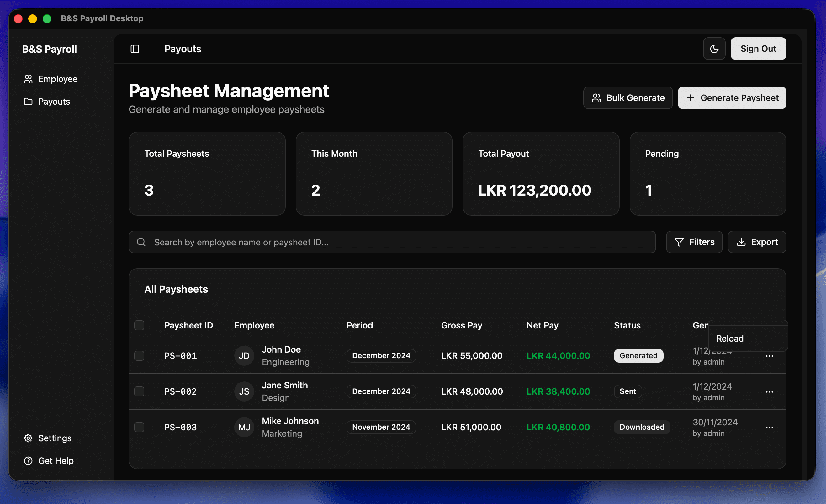Check the PS-003 row checkbox
Viewport: 826px width, 504px height.
point(140,427)
